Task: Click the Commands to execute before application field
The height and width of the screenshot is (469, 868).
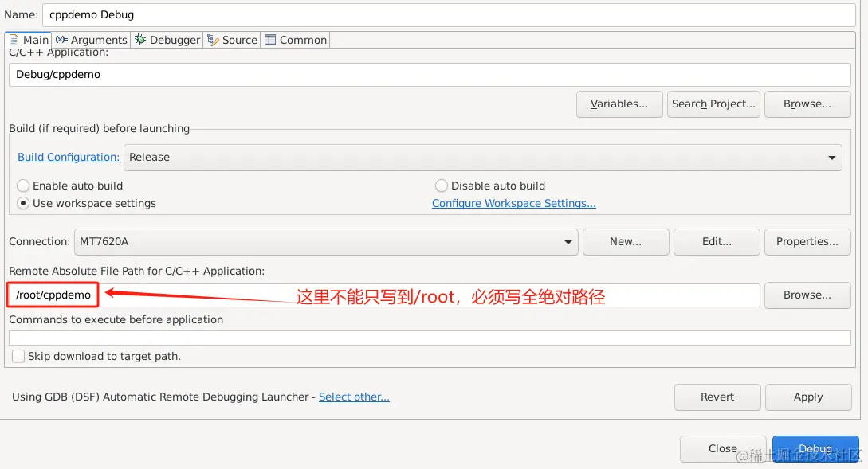Action: point(430,338)
